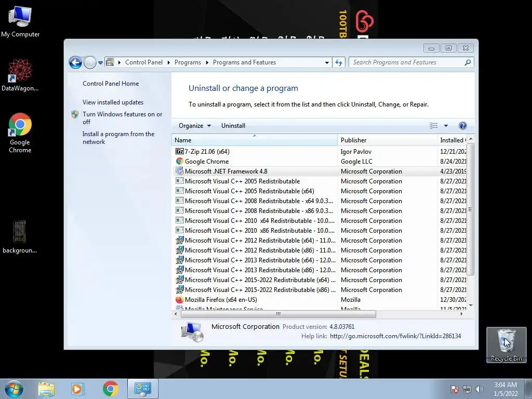Screen dimensions: 532x399
Task: Sort by the Publisher column header
Action: point(387,140)
